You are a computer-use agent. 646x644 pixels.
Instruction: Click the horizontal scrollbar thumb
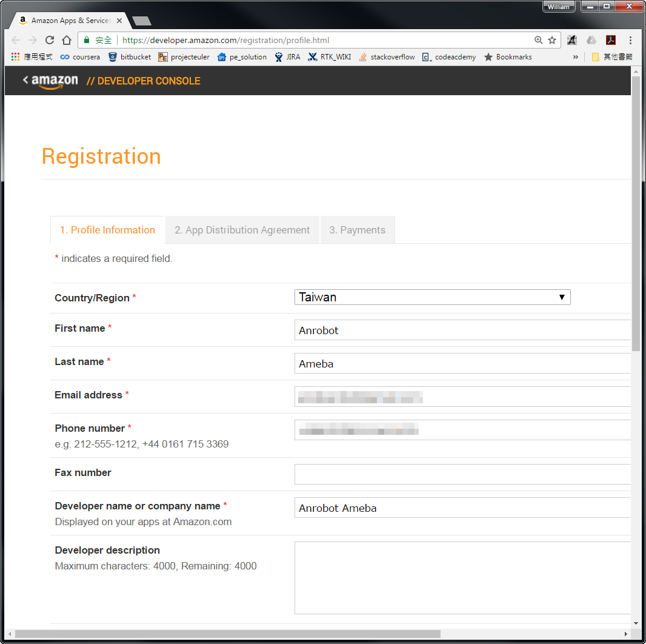click(228, 634)
